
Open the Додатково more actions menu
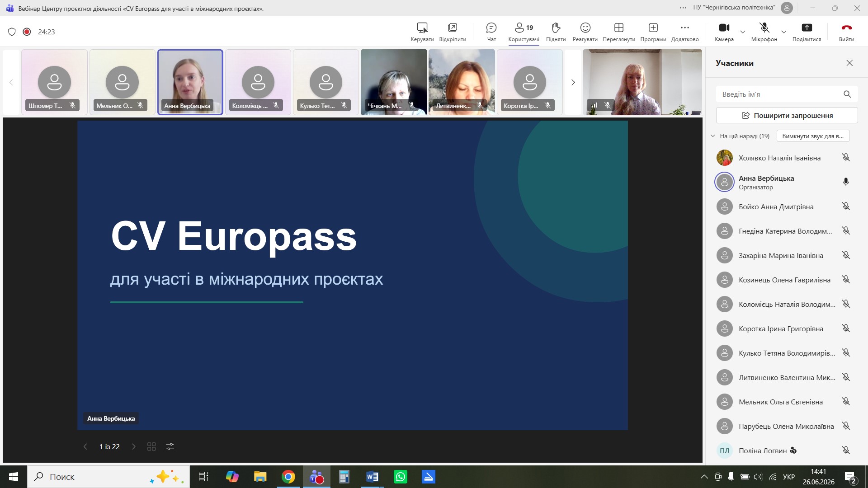[x=685, y=32]
